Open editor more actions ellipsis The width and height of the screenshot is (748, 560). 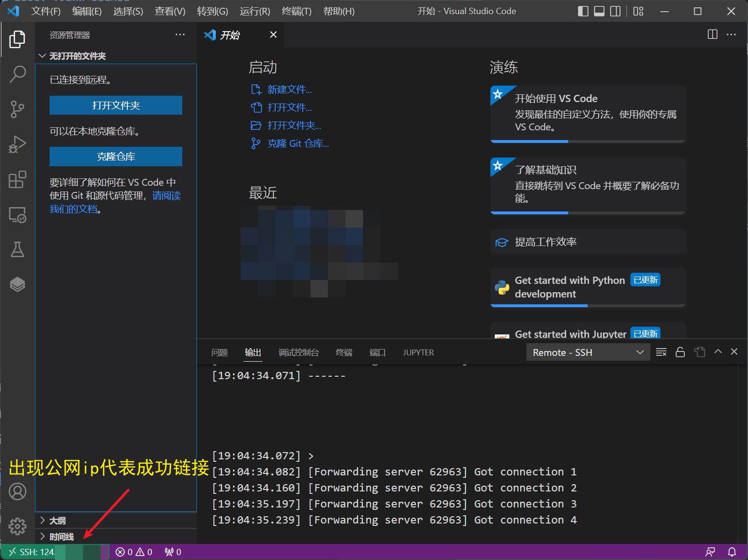[x=731, y=35]
